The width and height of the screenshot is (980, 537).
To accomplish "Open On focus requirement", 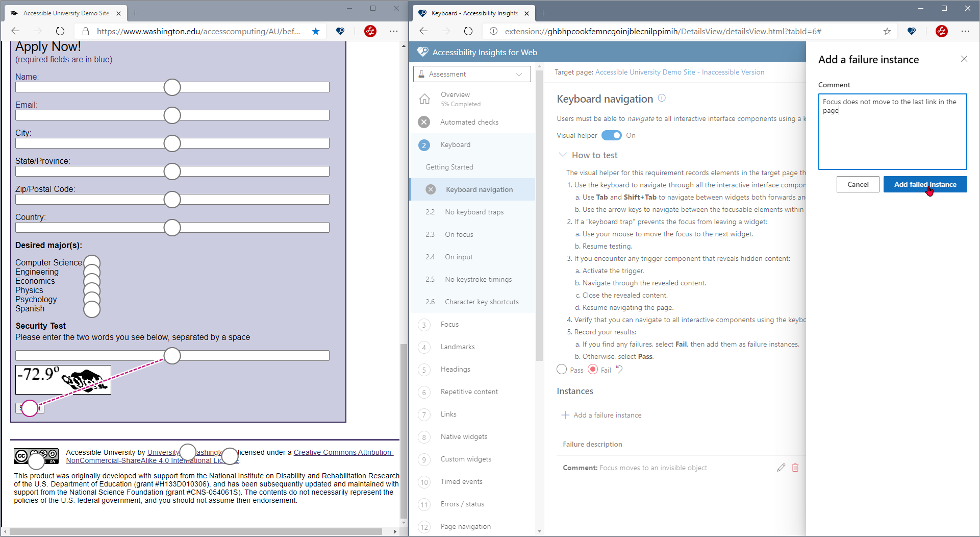I will [x=472, y=234].
